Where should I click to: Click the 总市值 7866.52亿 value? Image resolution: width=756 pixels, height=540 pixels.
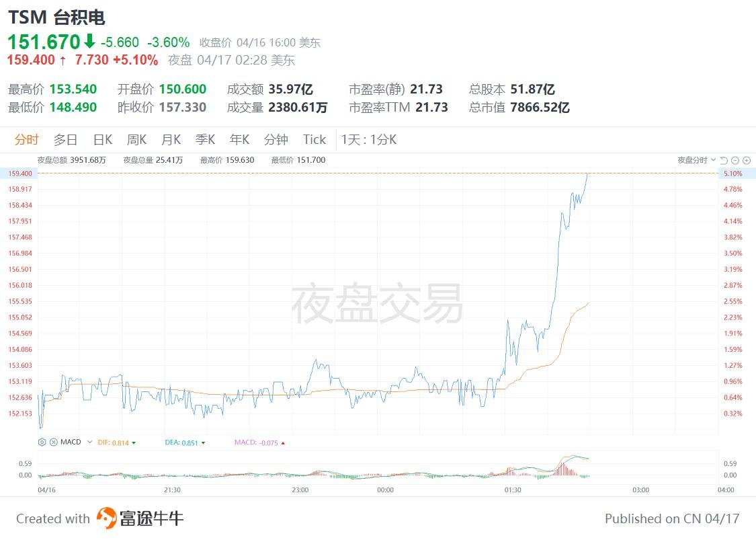point(540,107)
